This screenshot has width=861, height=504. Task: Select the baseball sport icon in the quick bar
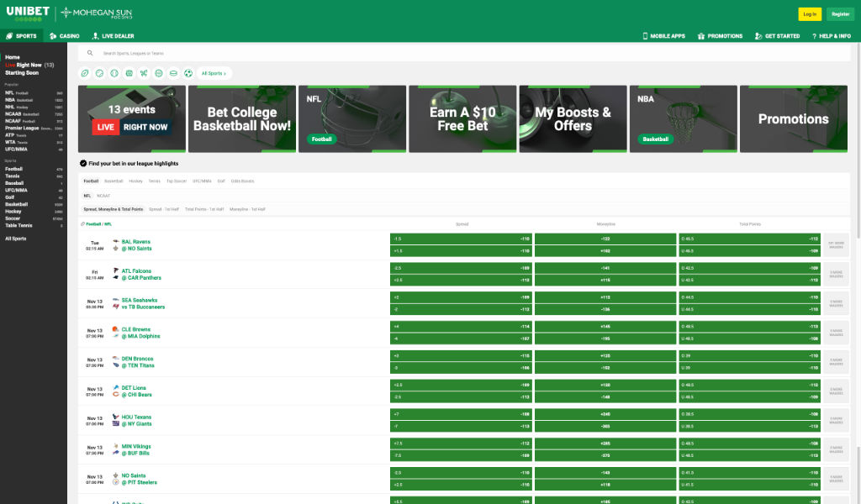(x=114, y=73)
